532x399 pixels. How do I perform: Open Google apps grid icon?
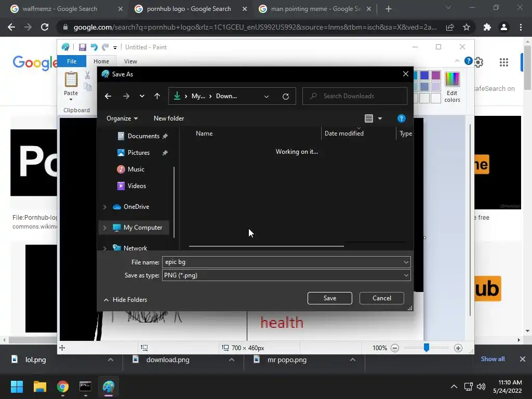tap(504, 62)
